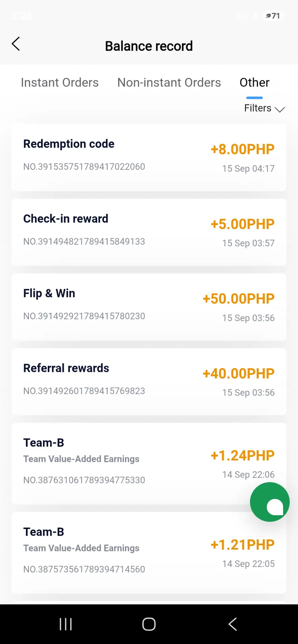Tap the Android back navigation icon
This screenshot has height=644, width=298.
click(232, 624)
